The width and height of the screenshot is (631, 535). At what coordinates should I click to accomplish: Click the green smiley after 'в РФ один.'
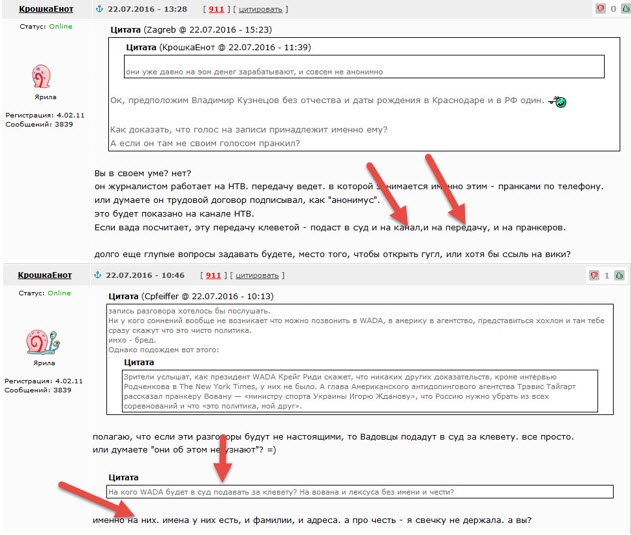[x=557, y=101]
